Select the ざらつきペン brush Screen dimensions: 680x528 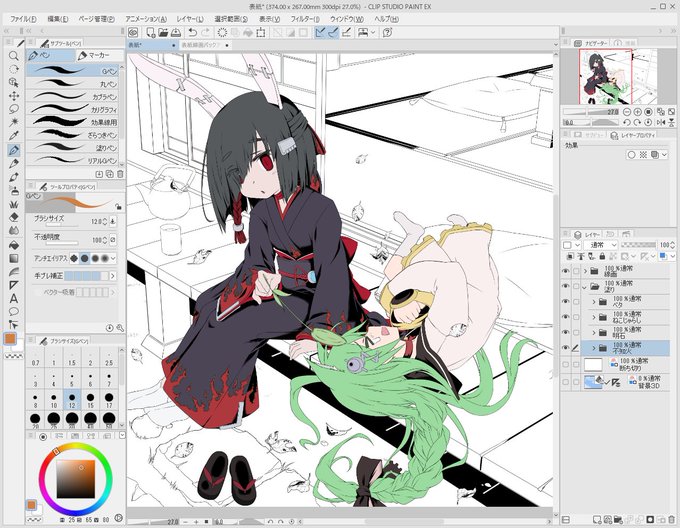click(72, 135)
